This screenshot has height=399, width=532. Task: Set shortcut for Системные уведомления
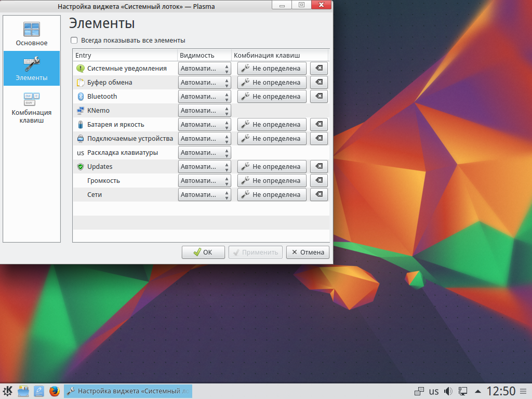(x=272, y=68)
